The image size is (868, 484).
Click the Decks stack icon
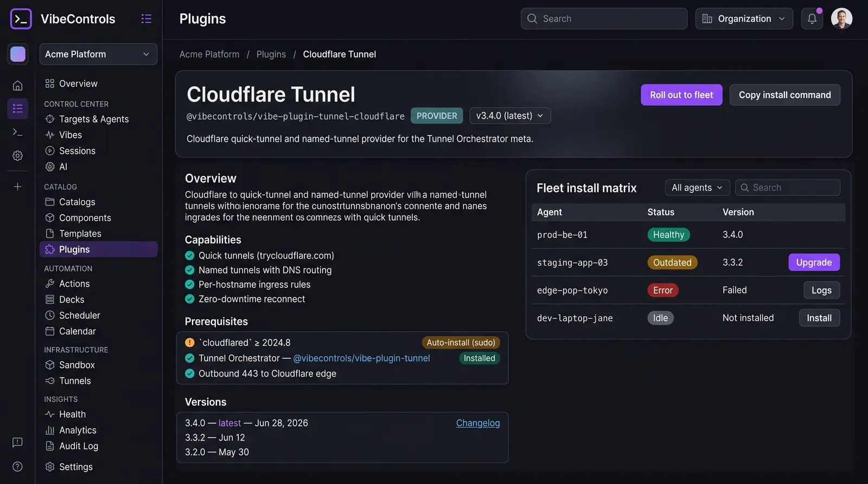[x=50, y=300]
